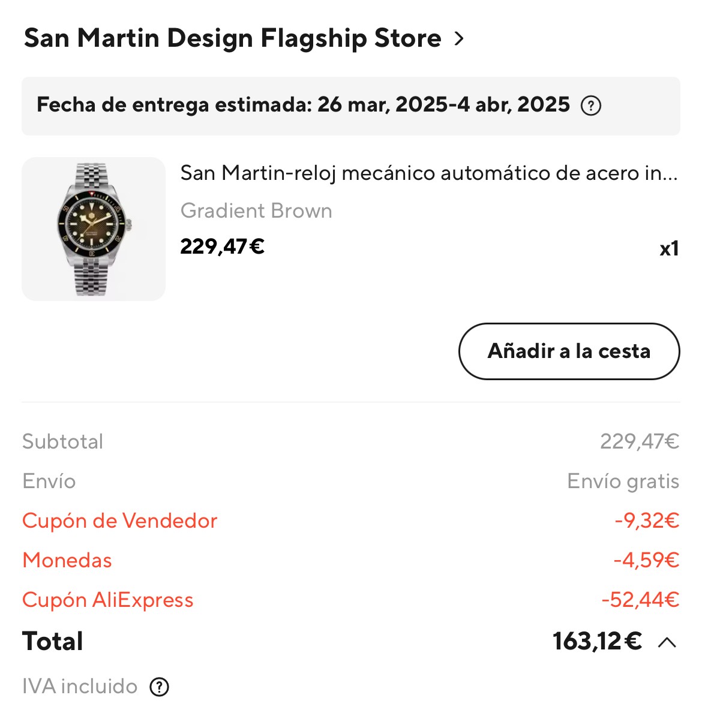Open the San Martin-reloj product title

point(428,173)
